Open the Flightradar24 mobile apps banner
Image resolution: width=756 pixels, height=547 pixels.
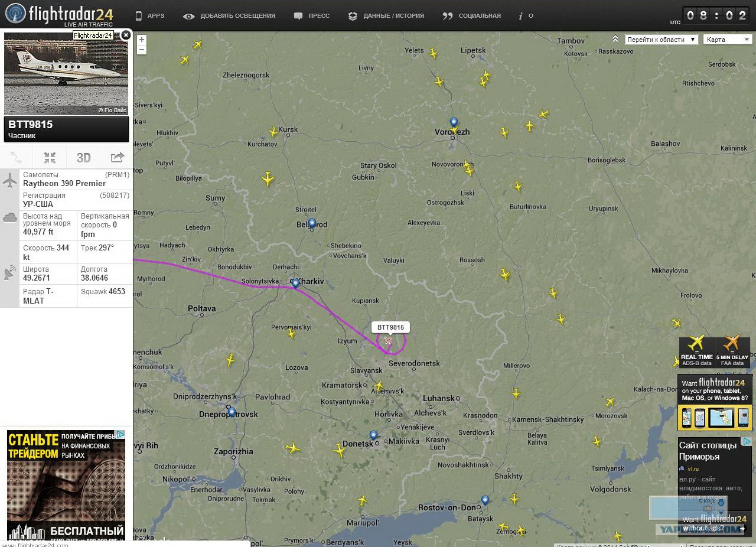pos(715,403)
